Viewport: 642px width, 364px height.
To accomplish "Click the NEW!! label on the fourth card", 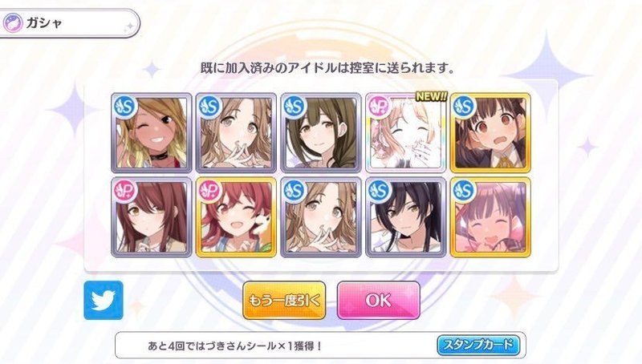I will pos(432,96).
